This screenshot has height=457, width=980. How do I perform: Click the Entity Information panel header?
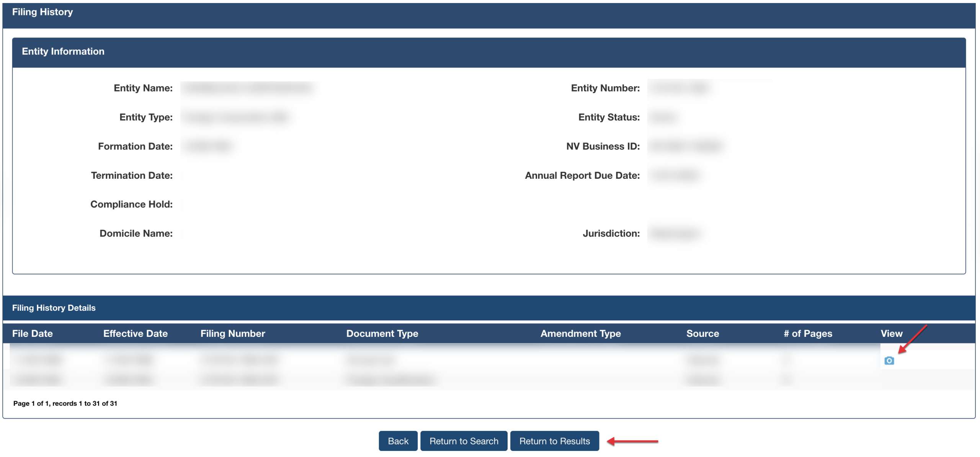click(x=63, y=52)
